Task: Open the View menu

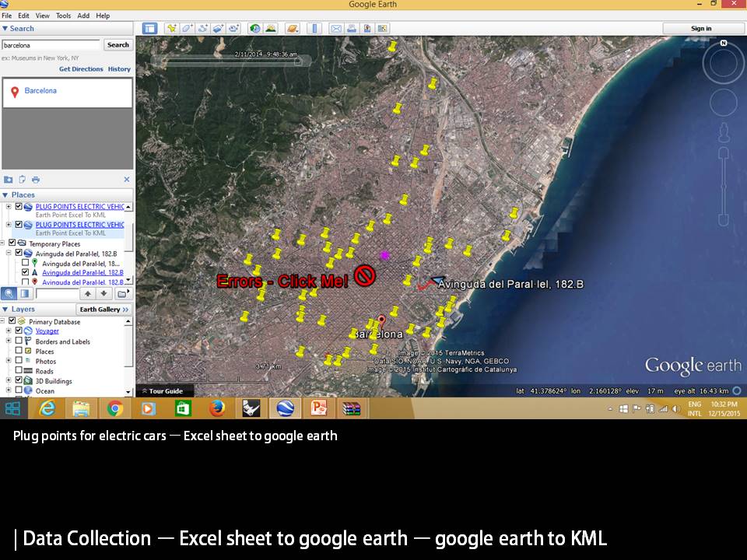Action: [42, 16]
